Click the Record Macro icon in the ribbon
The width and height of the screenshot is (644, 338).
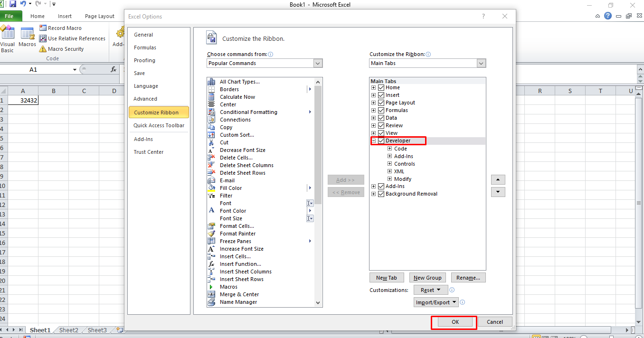pyautogui.click(x=43, y=28)
